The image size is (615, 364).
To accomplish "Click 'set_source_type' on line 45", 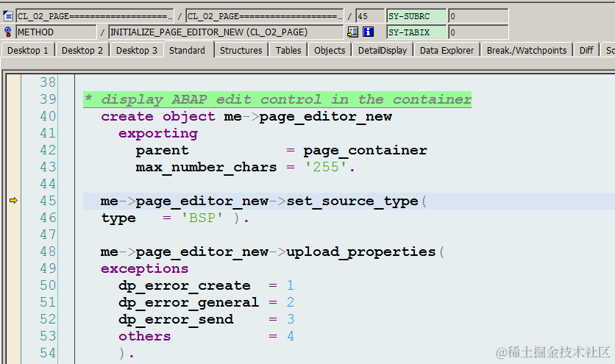I will coord(352,201).
